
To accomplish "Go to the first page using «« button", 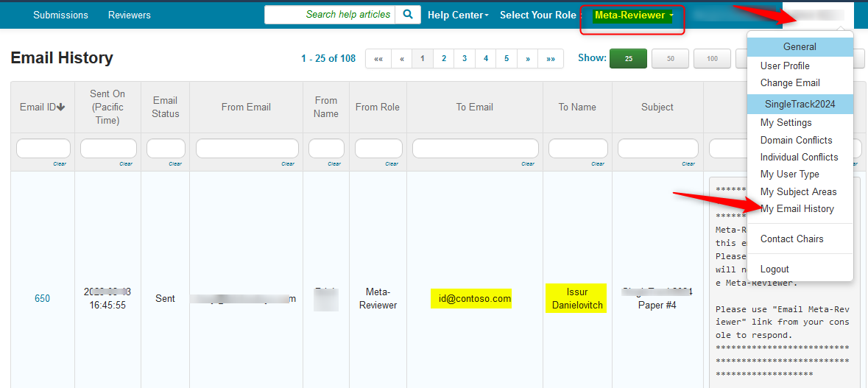I will [x=378, y=59].
